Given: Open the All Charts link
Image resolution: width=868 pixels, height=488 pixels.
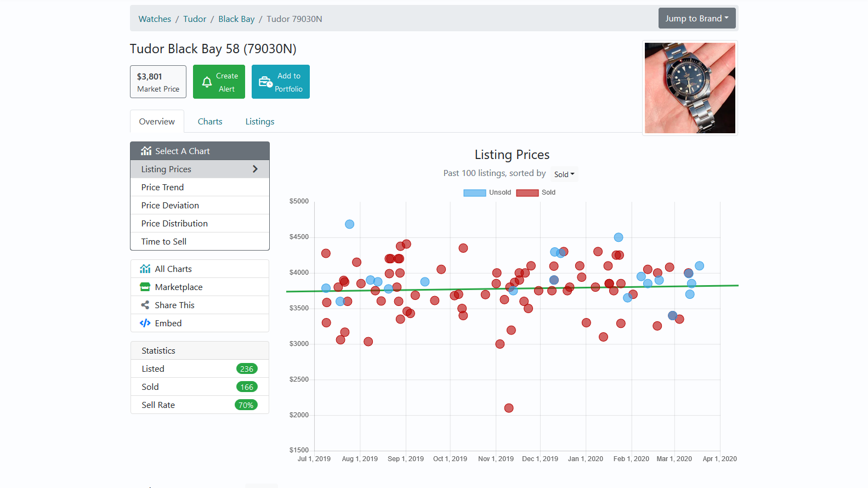Looking at the screenshot, I should click(x=200, y=269).
